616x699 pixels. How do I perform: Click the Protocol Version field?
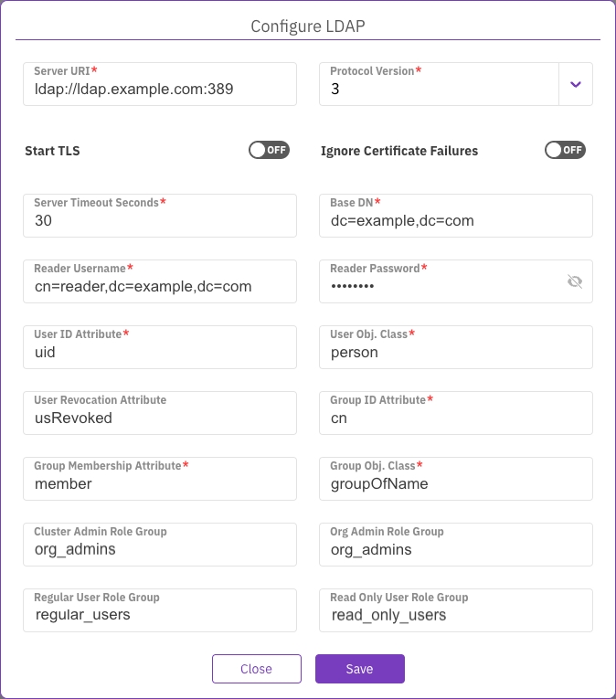[x=439, y=90]
